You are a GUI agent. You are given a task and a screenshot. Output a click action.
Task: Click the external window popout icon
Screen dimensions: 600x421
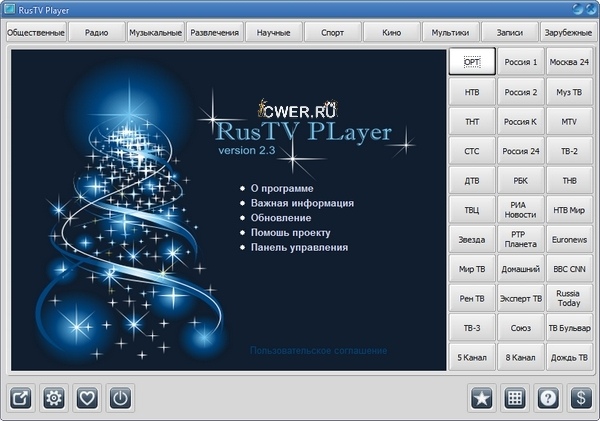click(x=21, y=397)
